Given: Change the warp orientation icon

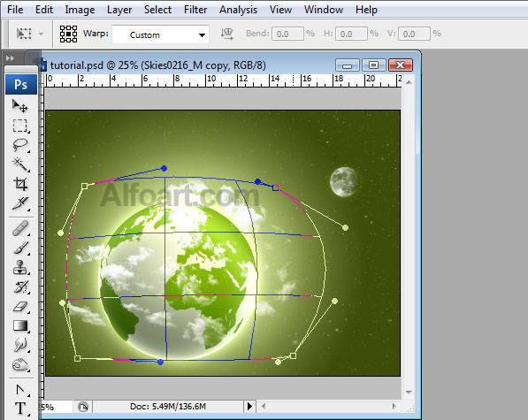Looking at the screenshot, I should 227,34.
